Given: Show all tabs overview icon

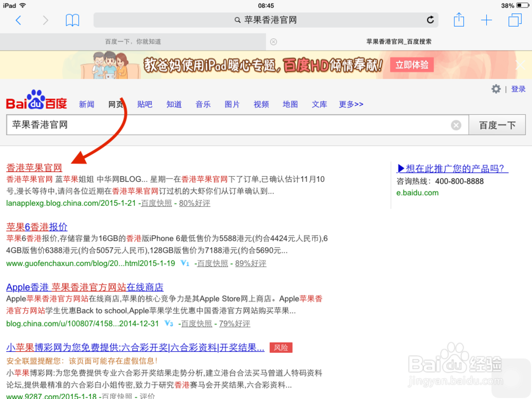Looking at the screenshot, I should (x=514, y=20).
